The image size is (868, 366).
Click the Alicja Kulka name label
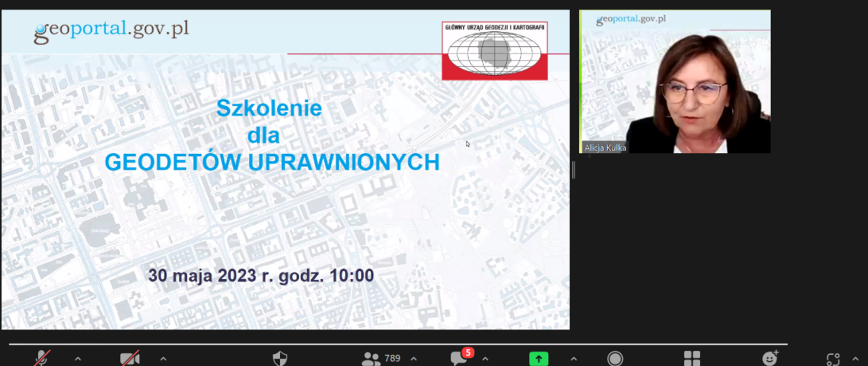click(605, 148)
